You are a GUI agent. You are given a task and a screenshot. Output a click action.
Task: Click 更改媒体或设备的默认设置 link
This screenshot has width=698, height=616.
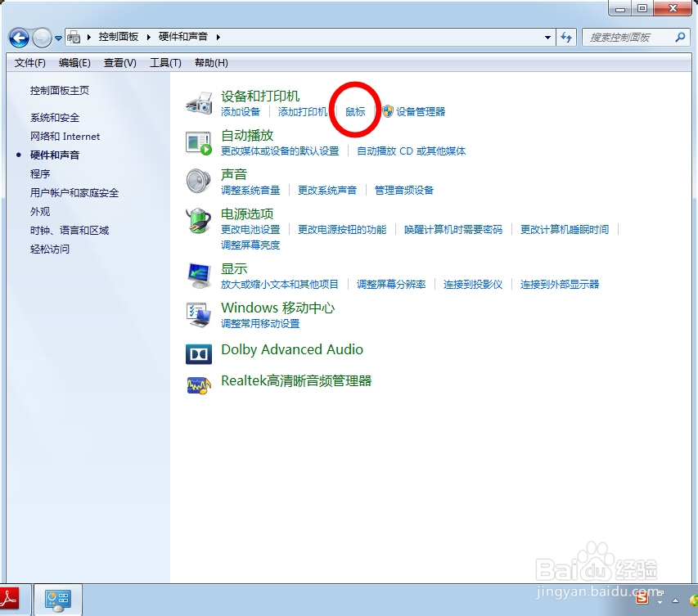280,151
